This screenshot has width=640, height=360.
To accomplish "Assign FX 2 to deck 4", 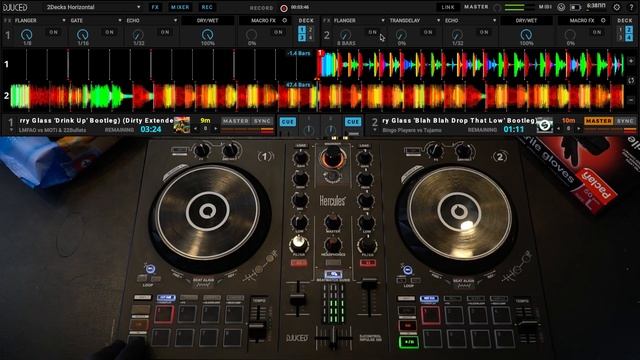I will 629,38.
